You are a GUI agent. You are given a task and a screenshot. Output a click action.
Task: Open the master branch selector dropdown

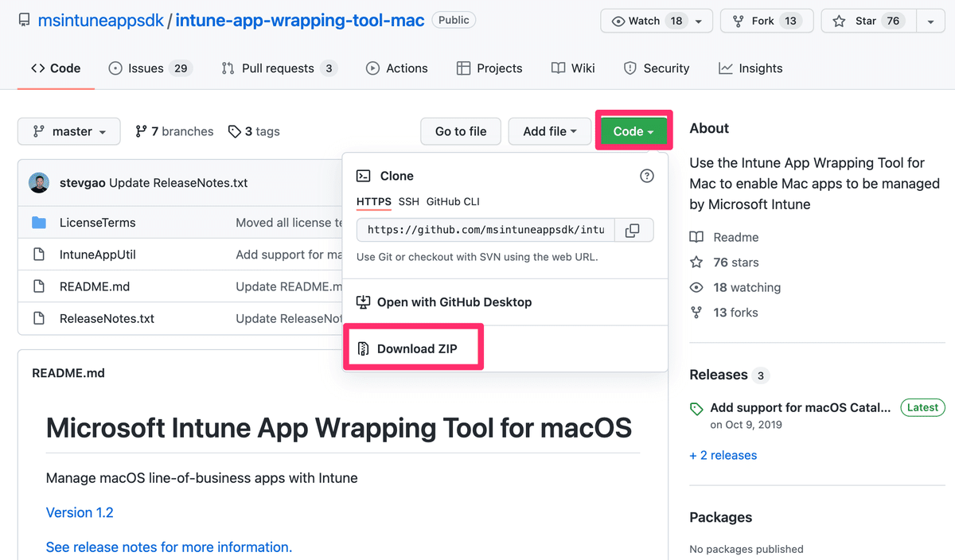click(x=69, y=131)
